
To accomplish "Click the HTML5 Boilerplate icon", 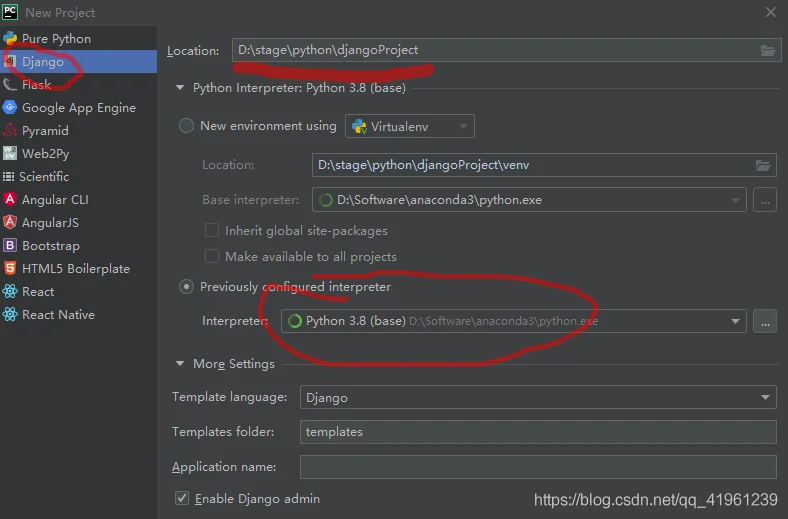I will pos(10,268).
